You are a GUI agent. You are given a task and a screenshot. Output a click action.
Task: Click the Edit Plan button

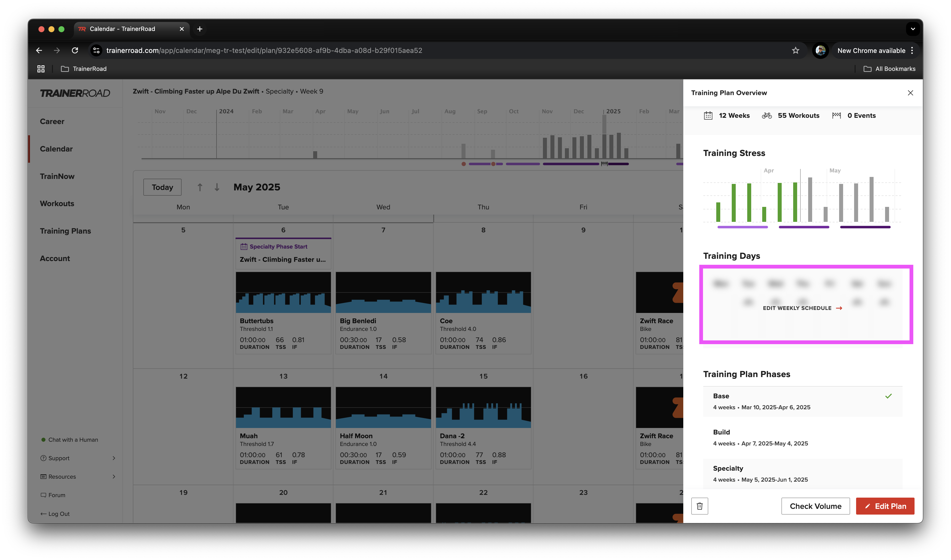pos(885,506)
